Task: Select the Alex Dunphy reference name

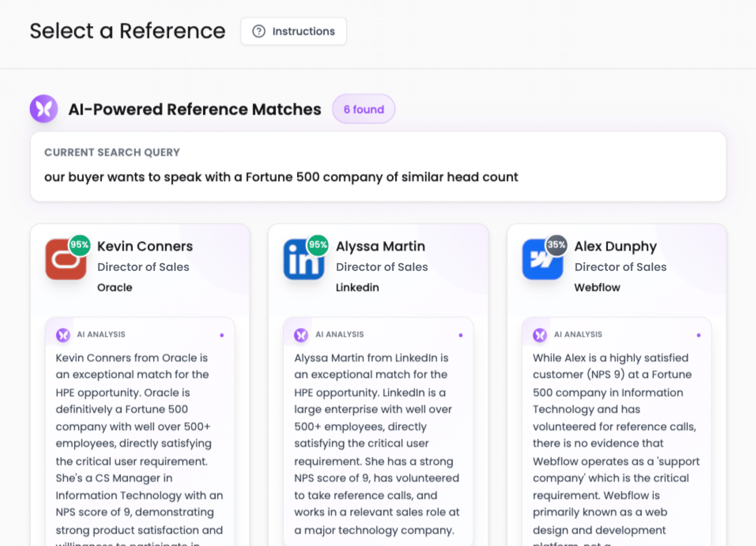Action: (x=615, y=246)
